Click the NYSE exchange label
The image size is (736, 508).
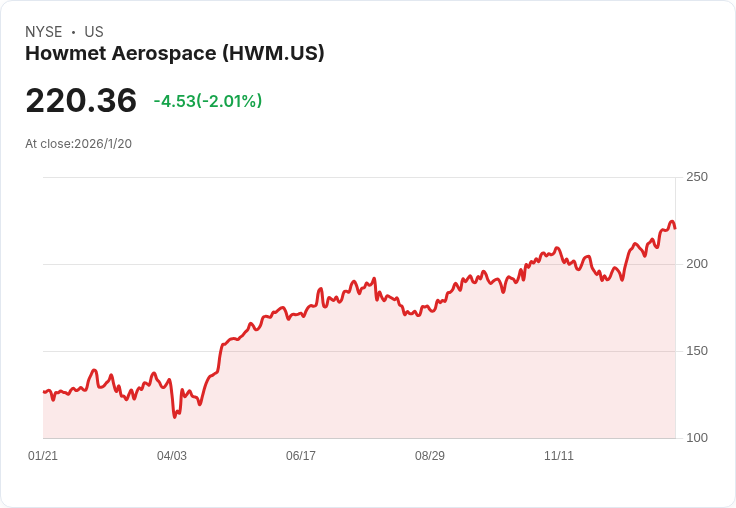(x=44, y=32)
